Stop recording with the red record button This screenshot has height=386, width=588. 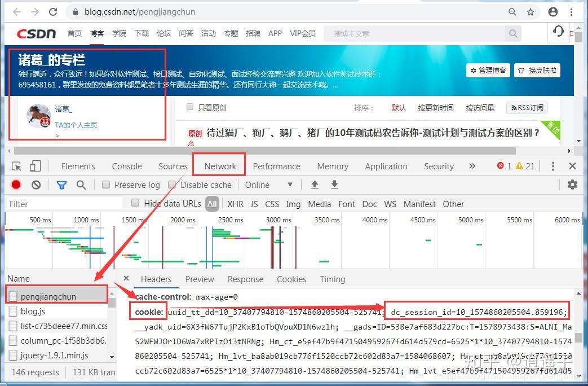16,185
